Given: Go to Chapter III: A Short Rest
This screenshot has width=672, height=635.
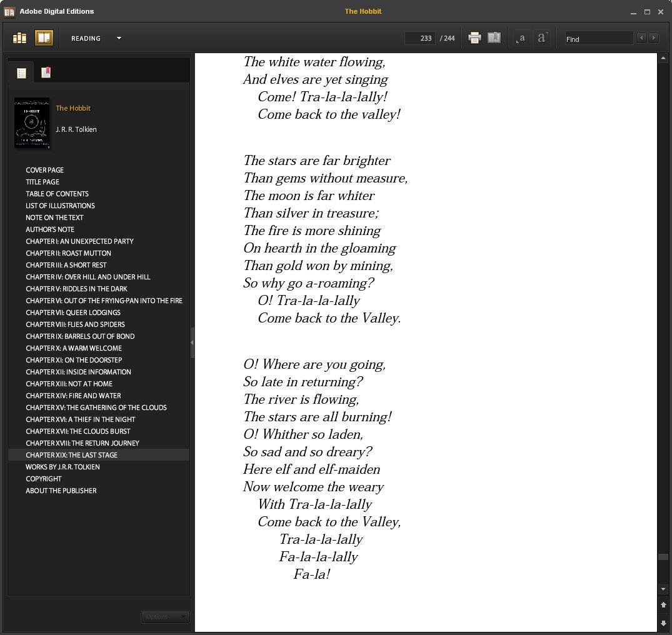Looking at the screenshot, I should (x=66, y=265).
